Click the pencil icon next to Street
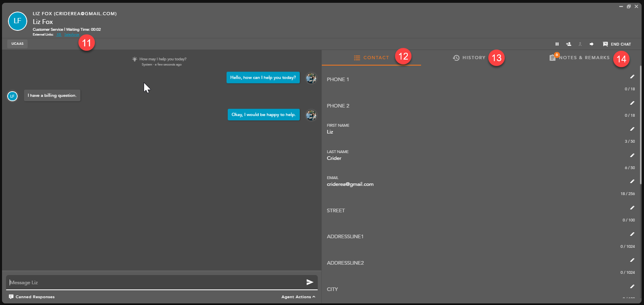The image size is (644, 305). point(632,208)
